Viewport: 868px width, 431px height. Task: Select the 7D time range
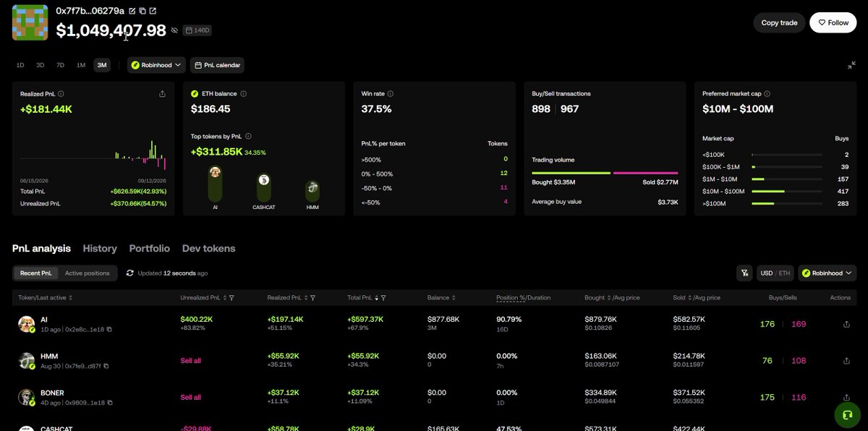pyautogui.click(x=61, y=65)
